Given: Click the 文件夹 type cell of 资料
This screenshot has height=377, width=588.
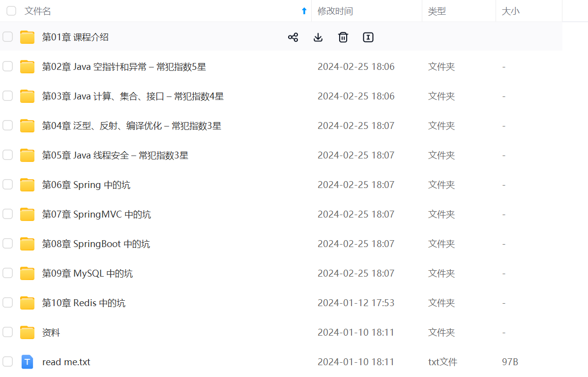Looking at the screenshot, I should pyautogui.click(x=441, y=332).
